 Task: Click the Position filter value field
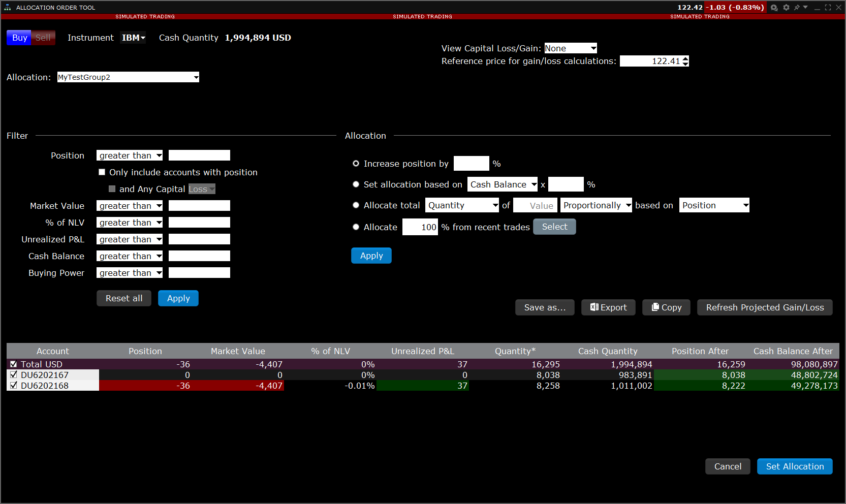click(199, 155)
